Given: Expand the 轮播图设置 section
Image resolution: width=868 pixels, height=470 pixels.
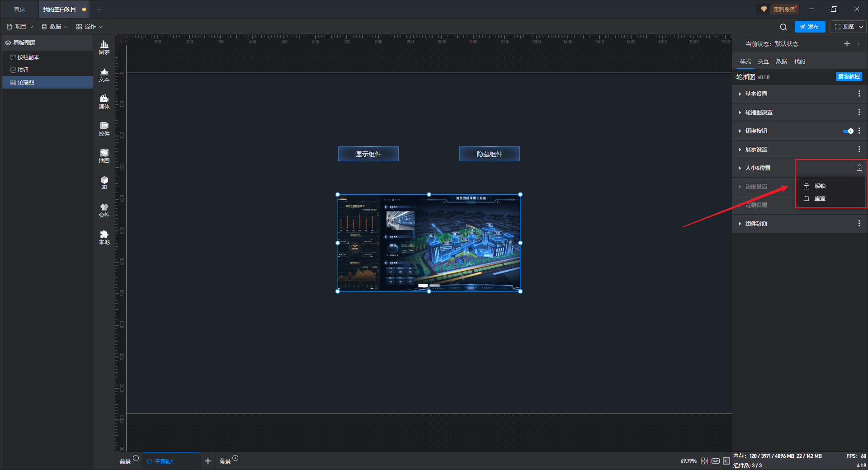Looking at the screenshot, I should tap(759, 113).
